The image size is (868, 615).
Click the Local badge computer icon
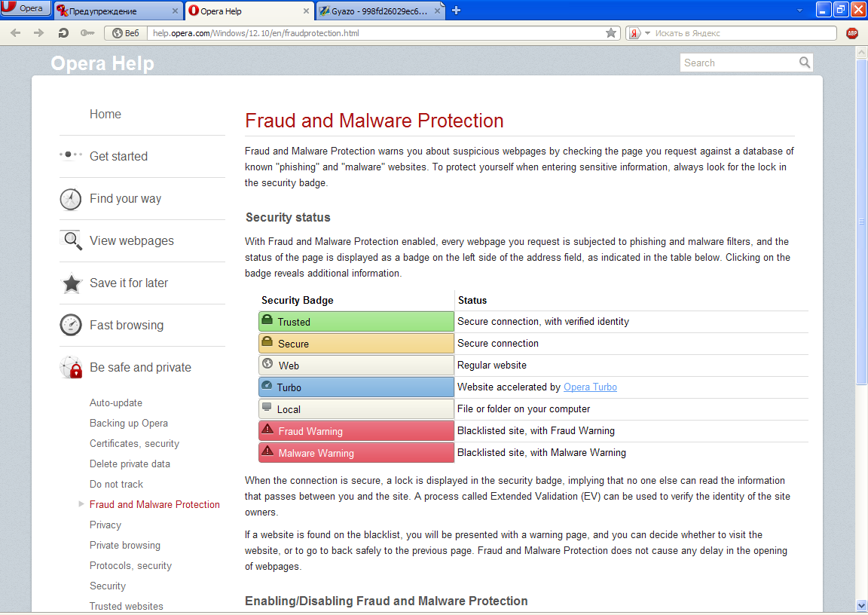(267, 408)
